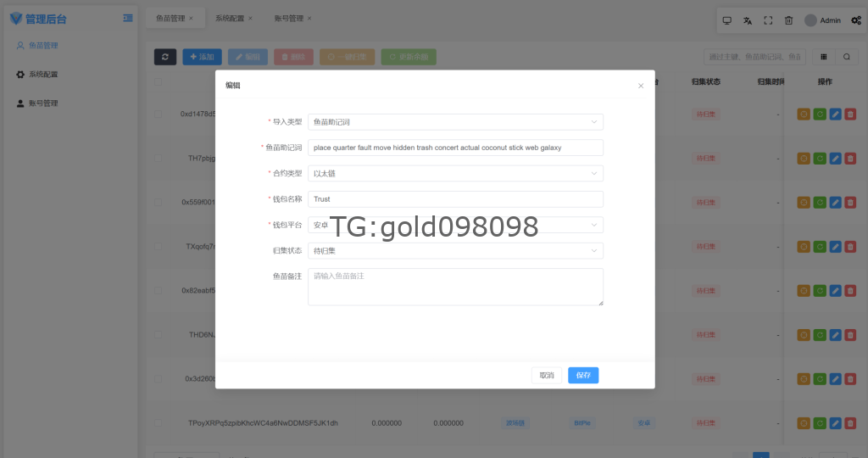868x458 pixels.
Task: Open the settings gears icon beside Admin
Action: pyautogui.click(x=855, y=20)
